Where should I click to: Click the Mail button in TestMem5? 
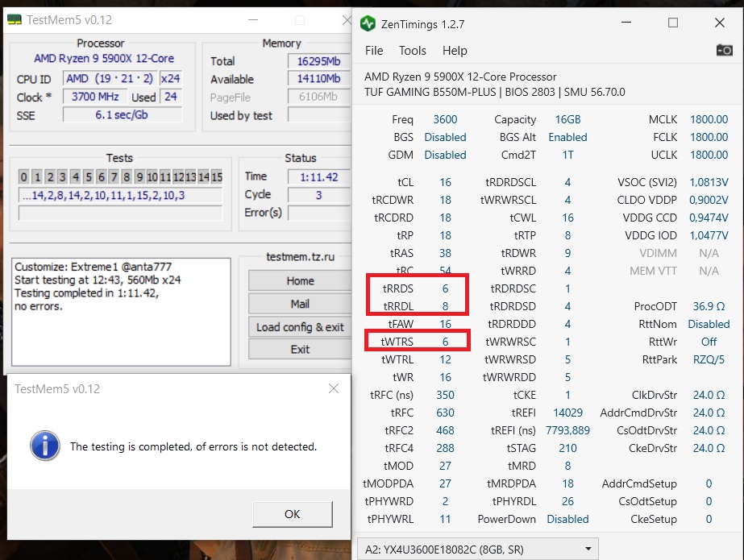click(x=300, y=304)
